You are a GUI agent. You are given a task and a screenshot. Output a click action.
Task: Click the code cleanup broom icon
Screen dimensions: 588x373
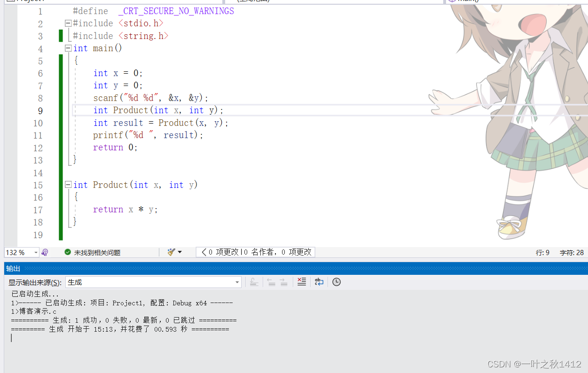click(x=171, y=252)
